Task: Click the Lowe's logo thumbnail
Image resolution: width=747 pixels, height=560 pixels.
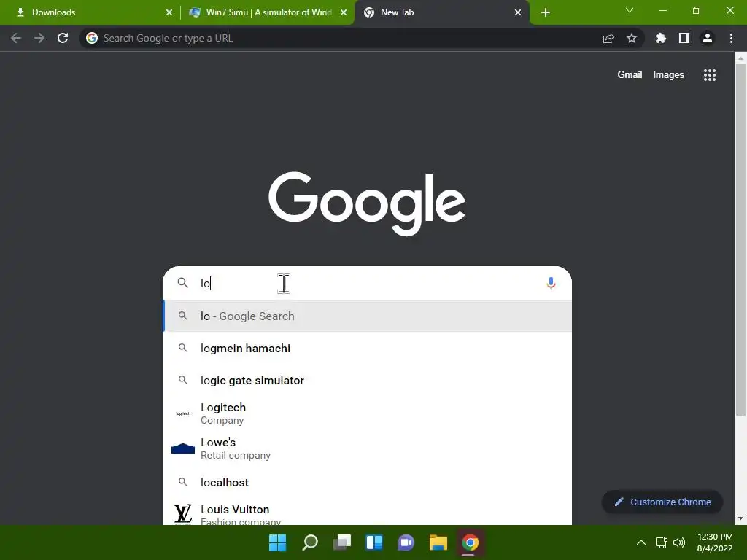Action: tap(183, 448)
